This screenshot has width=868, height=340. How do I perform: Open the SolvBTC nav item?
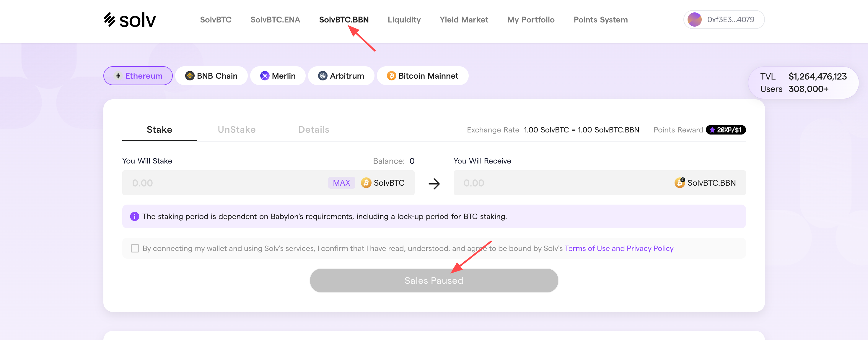[x=216, y=20]
